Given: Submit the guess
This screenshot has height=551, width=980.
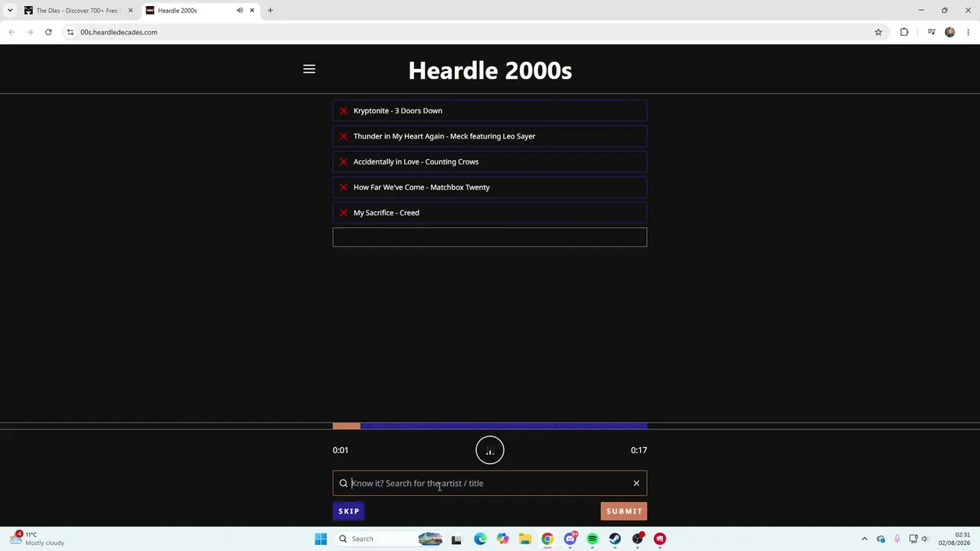Looking at the screenshot, I should tap(624, 511).
